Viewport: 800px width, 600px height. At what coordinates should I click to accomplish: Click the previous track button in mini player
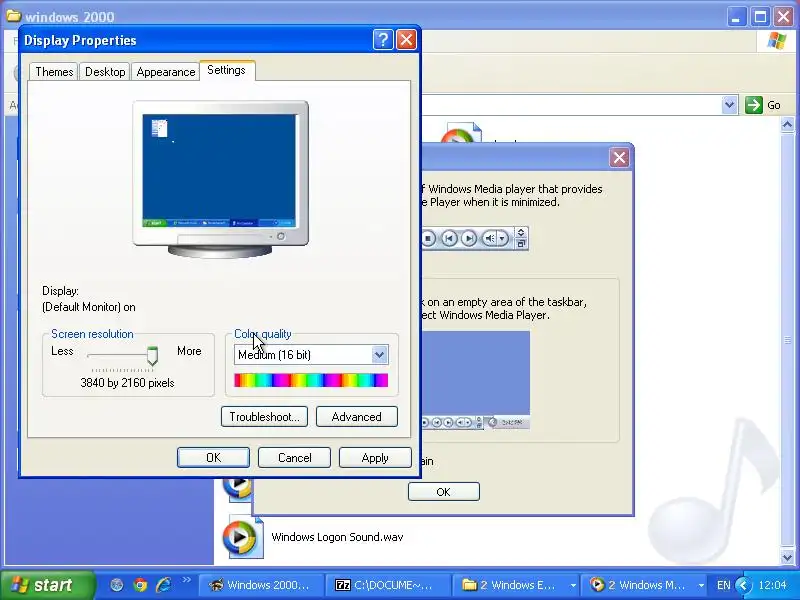point(449,238)
